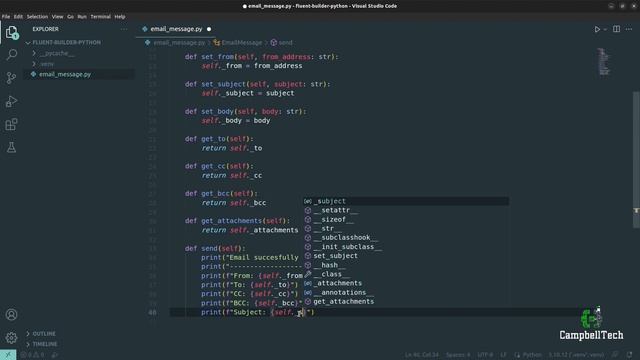Open the Run menu
Screen dimensions: 640x360
pyautogui.click(x=82, y=17)
